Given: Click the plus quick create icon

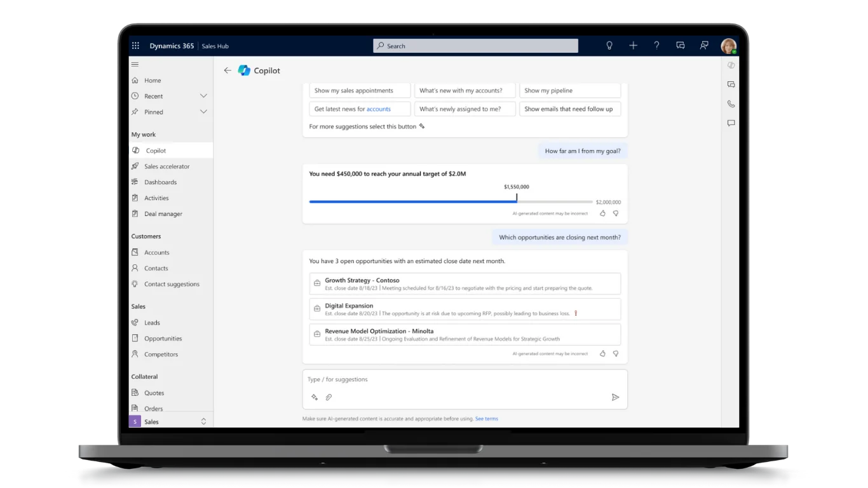Looking at the screenshot, I should tap(633, 46).
